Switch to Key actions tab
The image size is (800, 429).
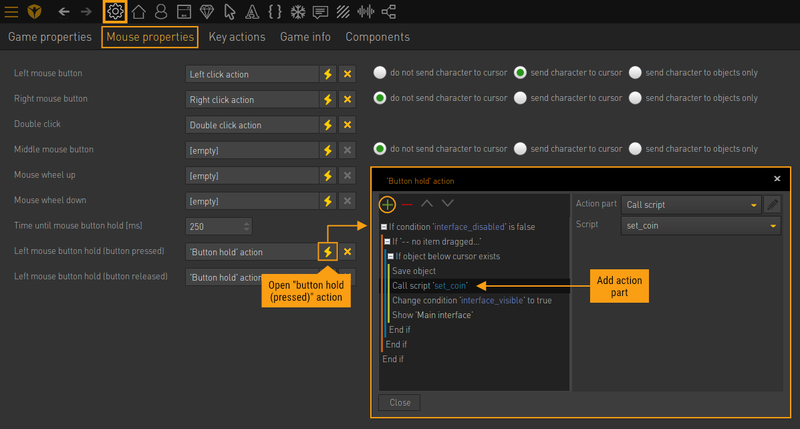point(237,37)
